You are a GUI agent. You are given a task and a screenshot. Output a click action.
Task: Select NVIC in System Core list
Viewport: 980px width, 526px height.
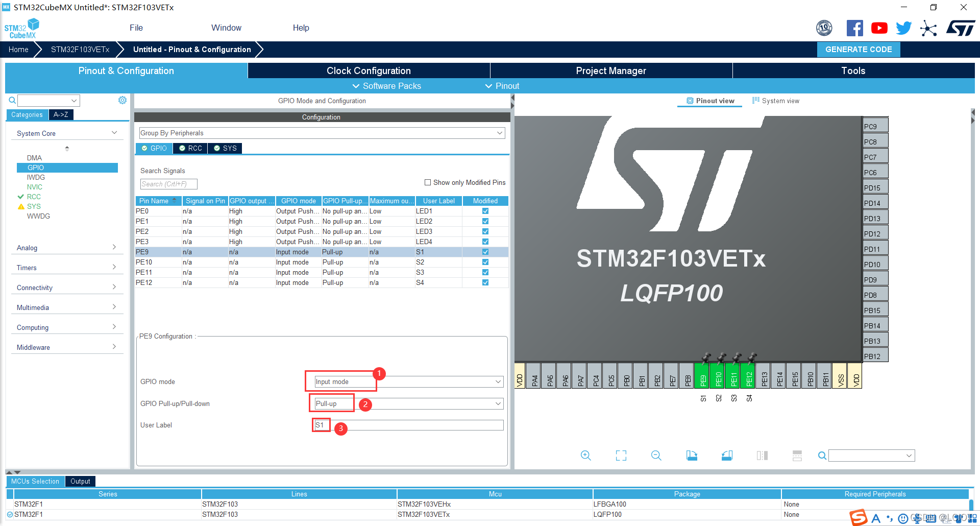click(35, 187)
